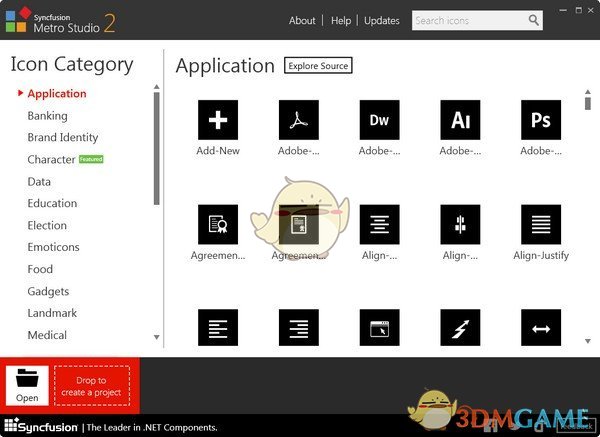600x437 pixels.
Task: Click icon grid scroll-up arrow
Action: coord(588,92)
